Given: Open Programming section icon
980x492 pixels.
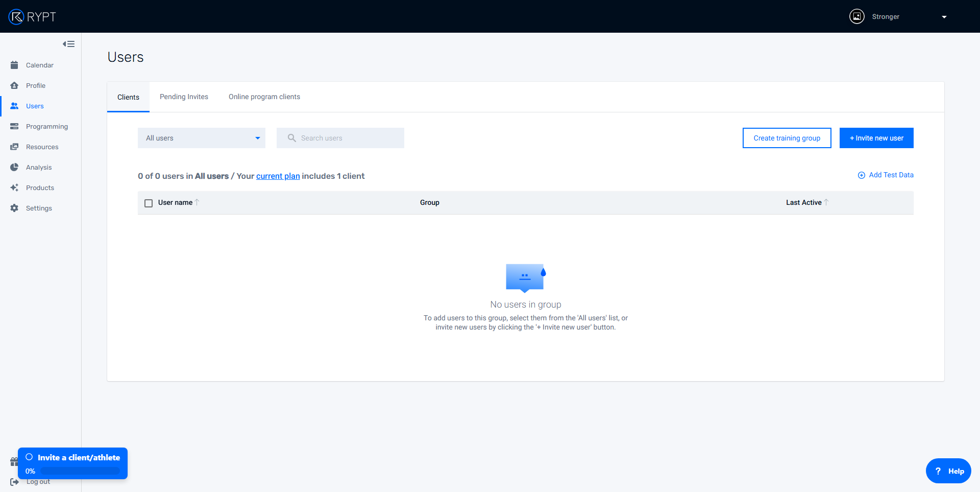Looking at the screenshot, I should [x=14, y=126].
